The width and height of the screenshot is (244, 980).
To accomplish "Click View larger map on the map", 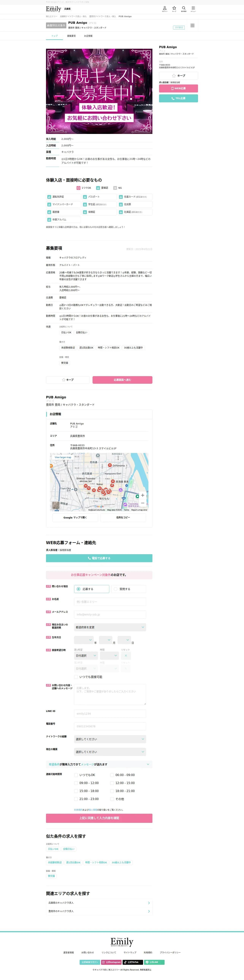I will point(63,457).
